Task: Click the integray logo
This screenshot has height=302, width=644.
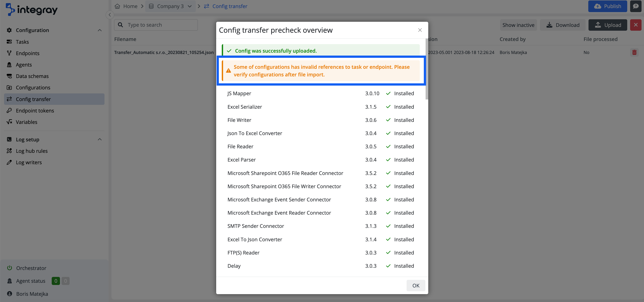Action: 32,9
